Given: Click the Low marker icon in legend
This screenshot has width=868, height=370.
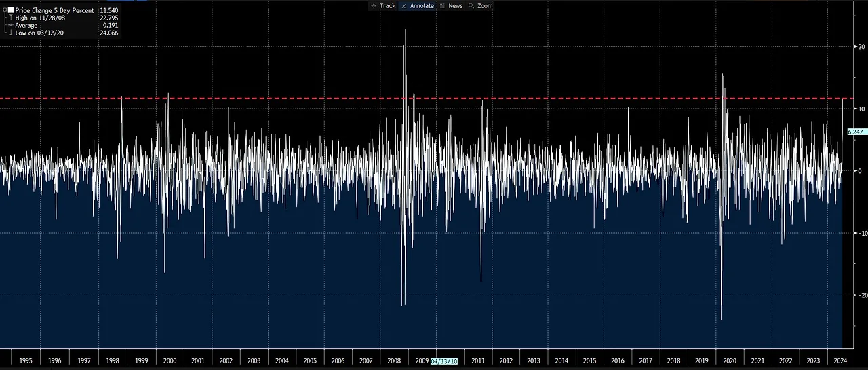Looking at the screenshot, I should tap(10, 33).
